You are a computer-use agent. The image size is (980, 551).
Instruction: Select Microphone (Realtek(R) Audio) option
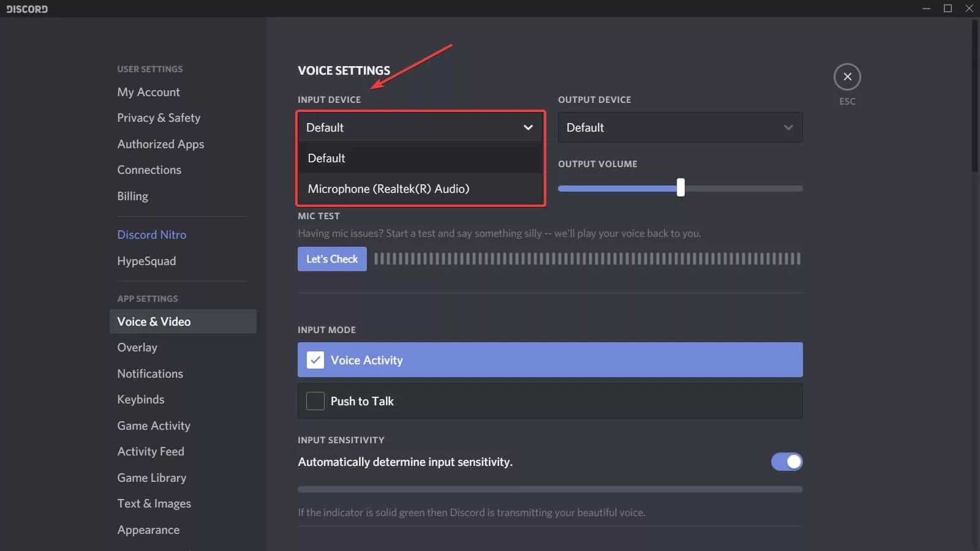tap(388, 189)
